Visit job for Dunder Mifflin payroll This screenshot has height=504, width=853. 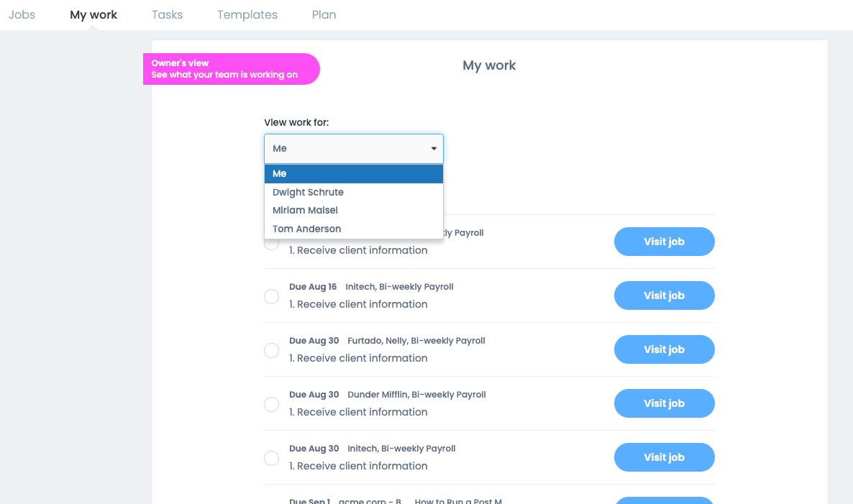click(x=664, y=403)
